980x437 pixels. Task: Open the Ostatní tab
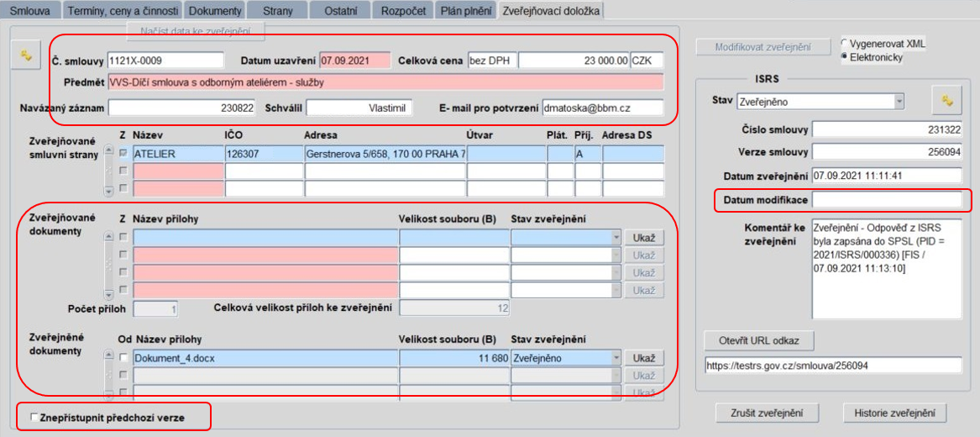click(341, 11)
